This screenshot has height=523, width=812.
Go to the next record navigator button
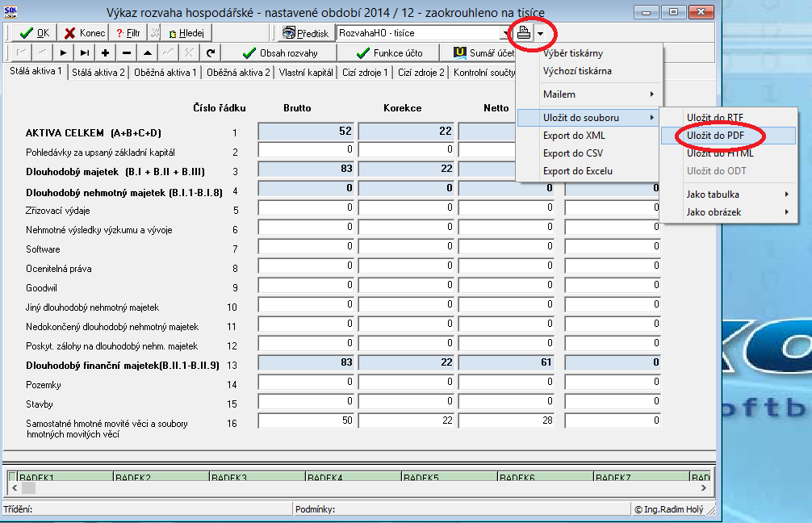(x=63, y=52)
